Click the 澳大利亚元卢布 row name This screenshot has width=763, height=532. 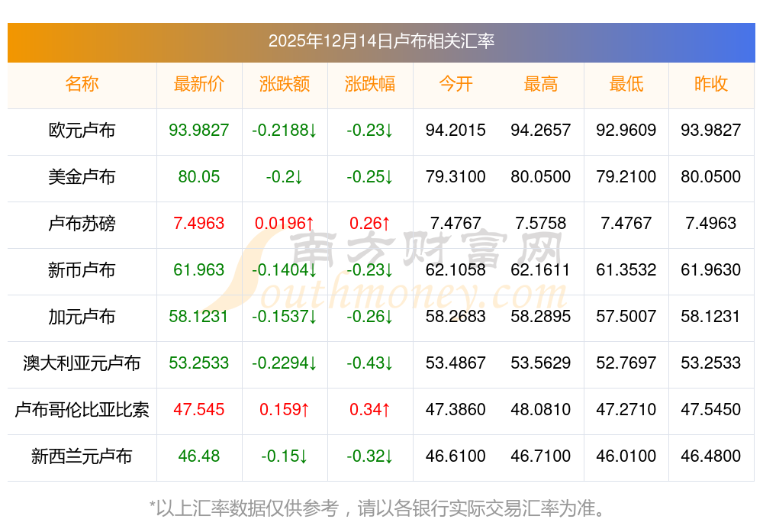82,363
